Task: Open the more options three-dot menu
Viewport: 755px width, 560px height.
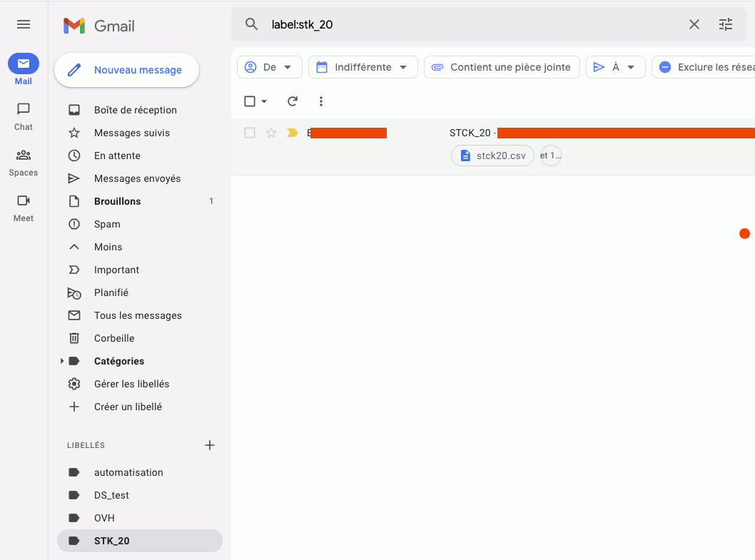Action: tap(320, 101)
